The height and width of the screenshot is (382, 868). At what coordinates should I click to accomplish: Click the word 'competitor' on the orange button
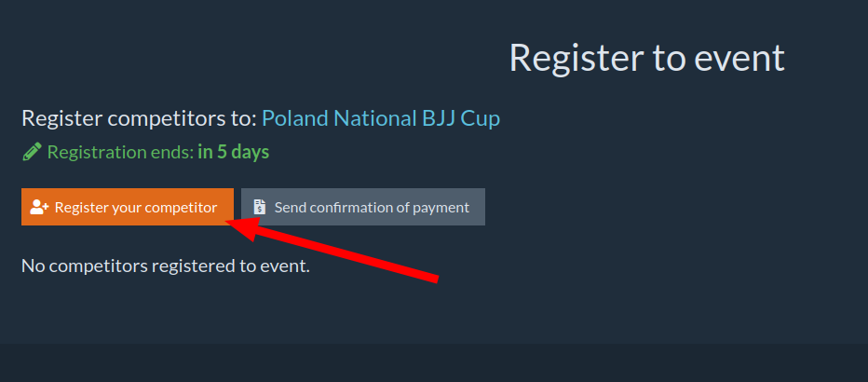182,207
